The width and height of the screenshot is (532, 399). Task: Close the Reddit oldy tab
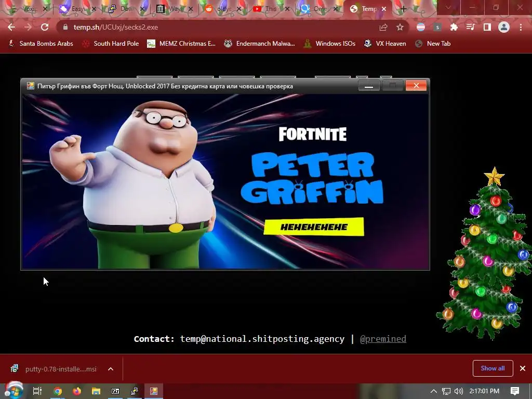click(x=239, y=9)
